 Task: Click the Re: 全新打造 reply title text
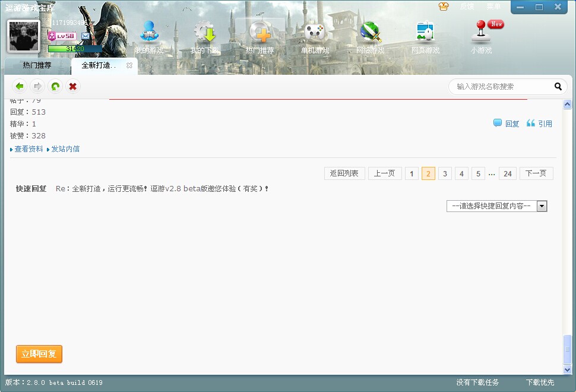click(x=162, y=188)
